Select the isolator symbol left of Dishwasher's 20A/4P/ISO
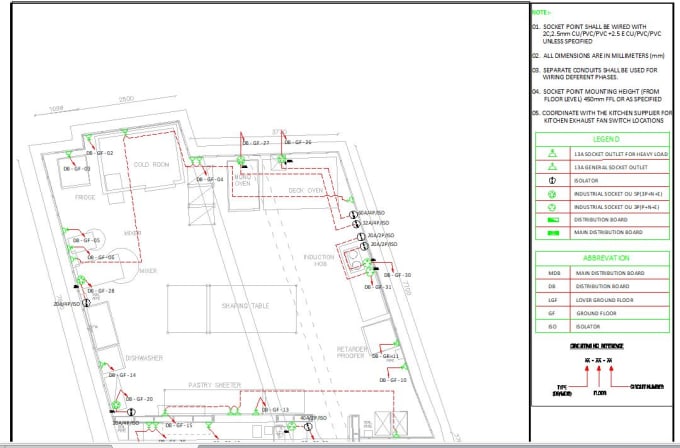 tap(86, 303)
